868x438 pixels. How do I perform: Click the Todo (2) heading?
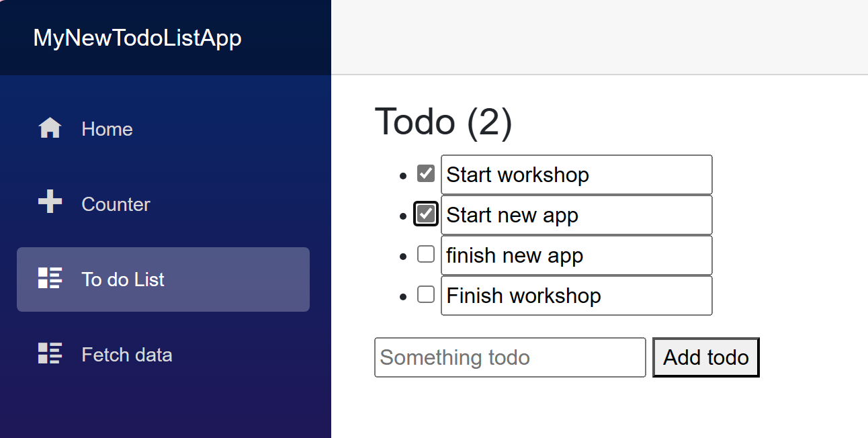443,122
